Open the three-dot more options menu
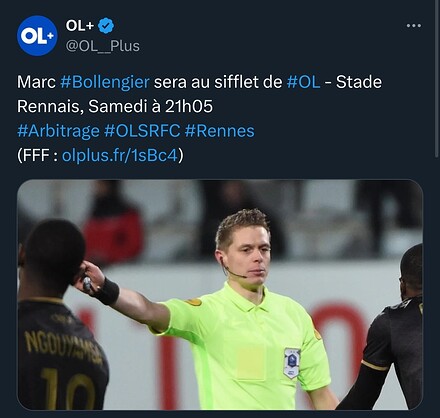440x418 pixels. pyautogui.click(x=414, y=26)
